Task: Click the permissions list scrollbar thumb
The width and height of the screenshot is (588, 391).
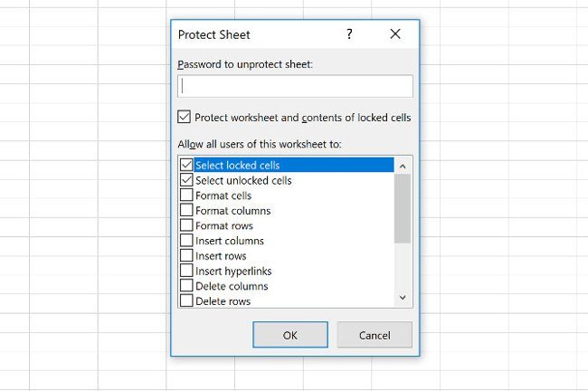Action: [403, 207]
